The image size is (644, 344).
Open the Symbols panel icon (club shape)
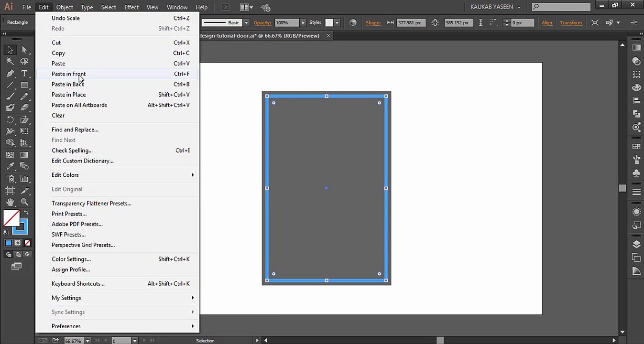(x=636, y=172)
